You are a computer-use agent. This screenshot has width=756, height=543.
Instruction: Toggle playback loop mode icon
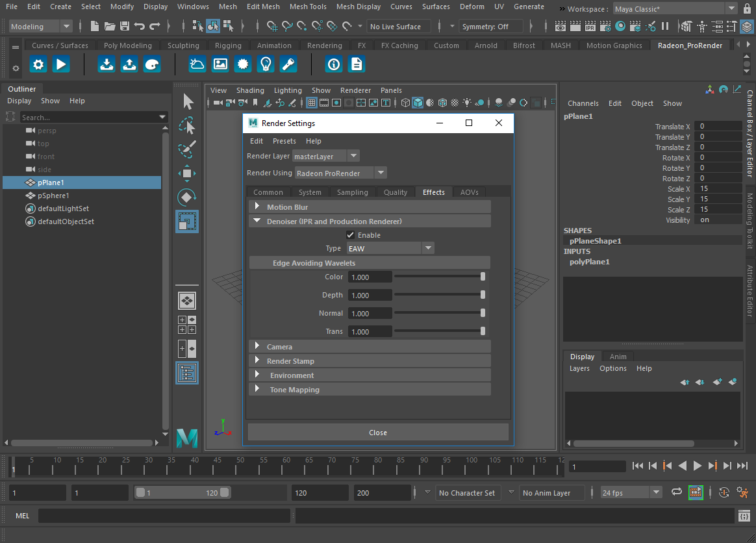click(677, 492)
